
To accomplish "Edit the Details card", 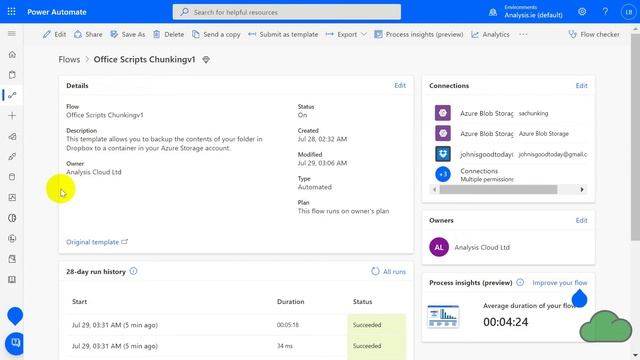I will tap(400, 85).
